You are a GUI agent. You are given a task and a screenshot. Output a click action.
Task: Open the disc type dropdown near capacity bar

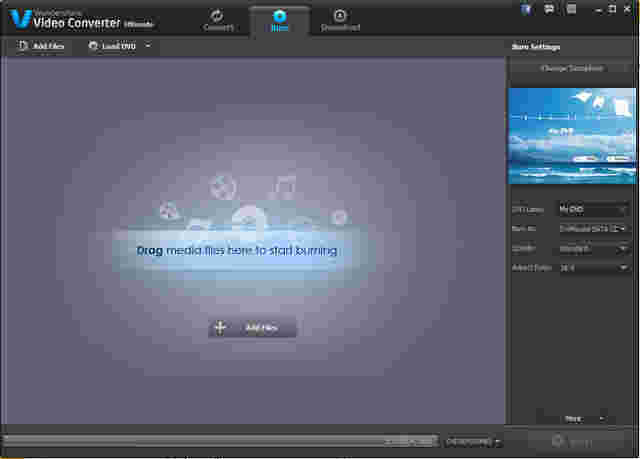(473, 441)
